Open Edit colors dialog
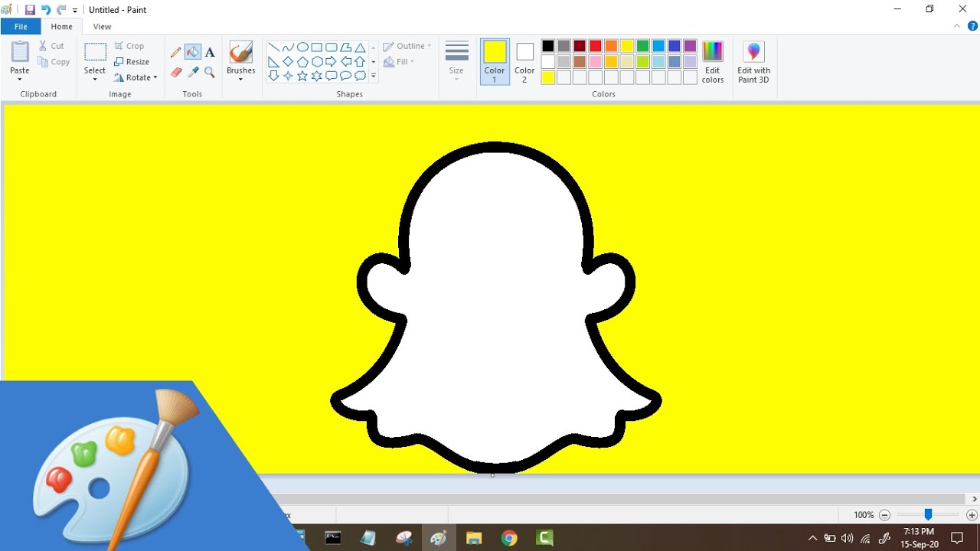This screenshot has width=980, height=551. 713,61
